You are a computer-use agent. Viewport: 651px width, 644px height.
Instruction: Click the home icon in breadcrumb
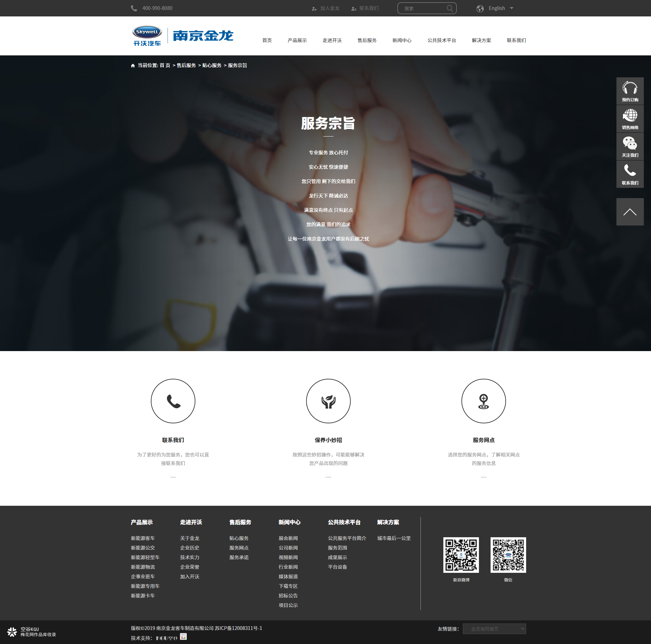click(x=133, y=65)
